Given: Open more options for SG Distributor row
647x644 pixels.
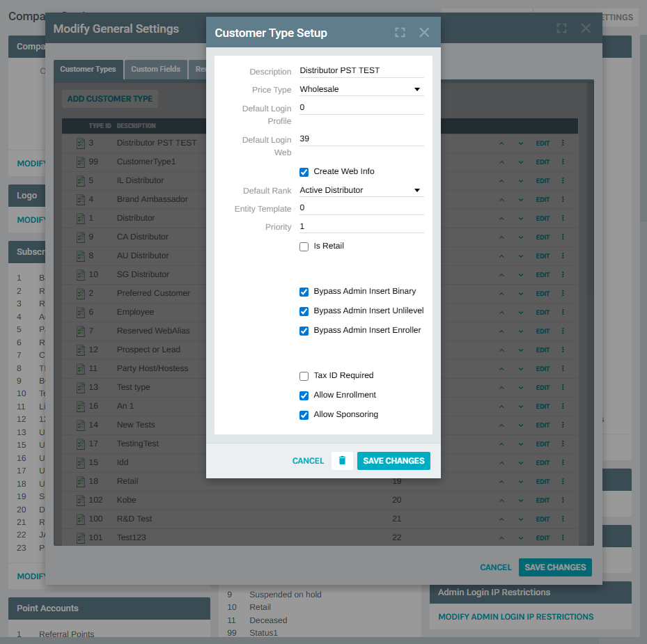Looking at the screenshot, I should pyautogui.click(x=563, y=274).
